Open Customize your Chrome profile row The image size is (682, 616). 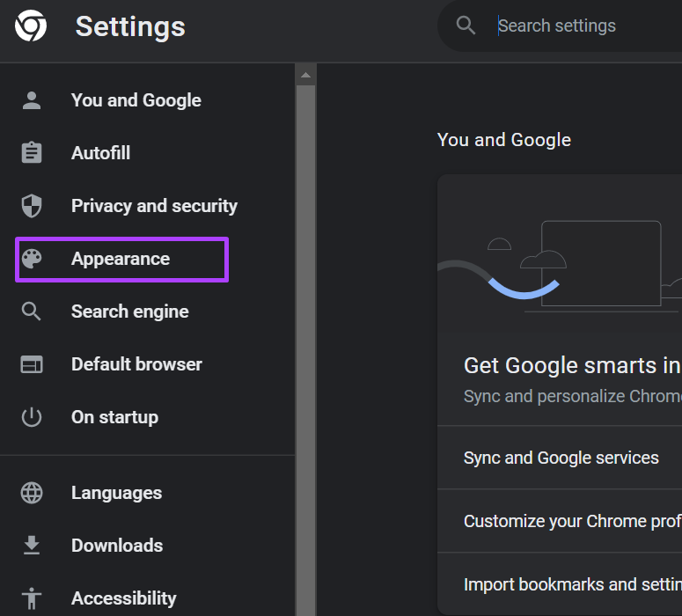(x=560, y=521)
